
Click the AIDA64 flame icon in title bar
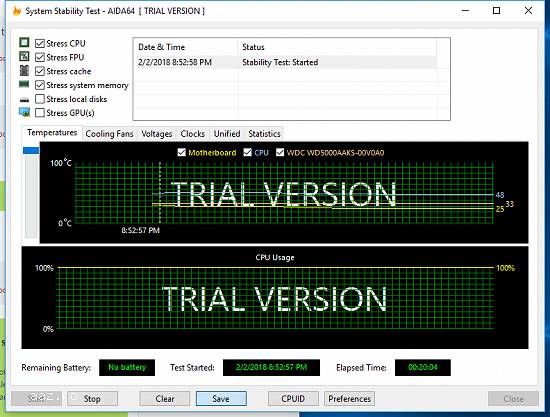point(16,11)
